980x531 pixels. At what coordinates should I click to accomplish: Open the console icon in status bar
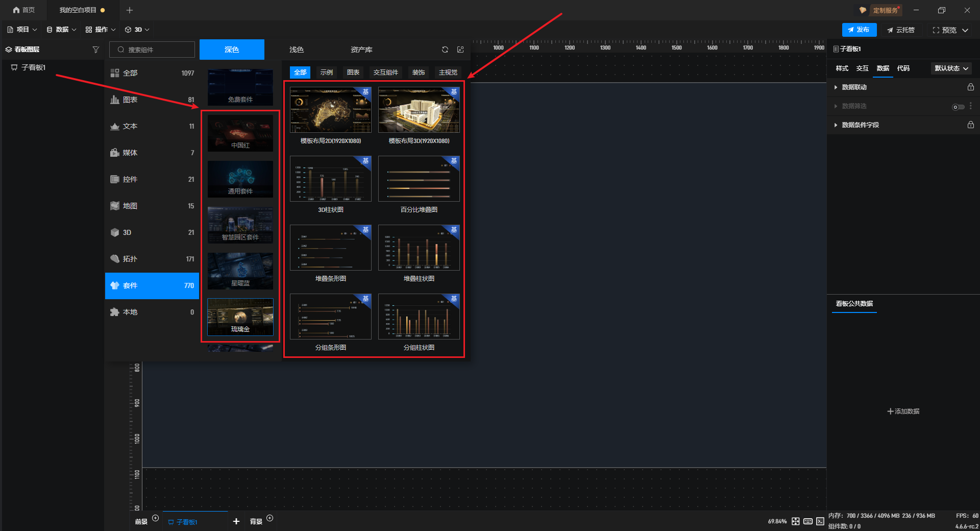820,521
